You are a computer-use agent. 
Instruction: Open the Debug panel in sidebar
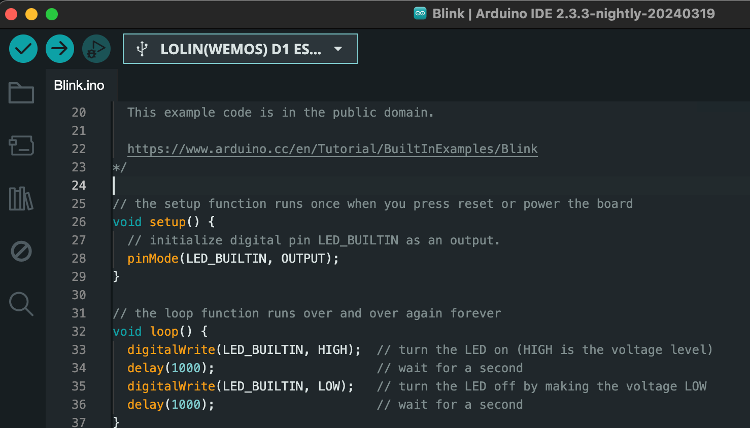(x=21, y=251)
